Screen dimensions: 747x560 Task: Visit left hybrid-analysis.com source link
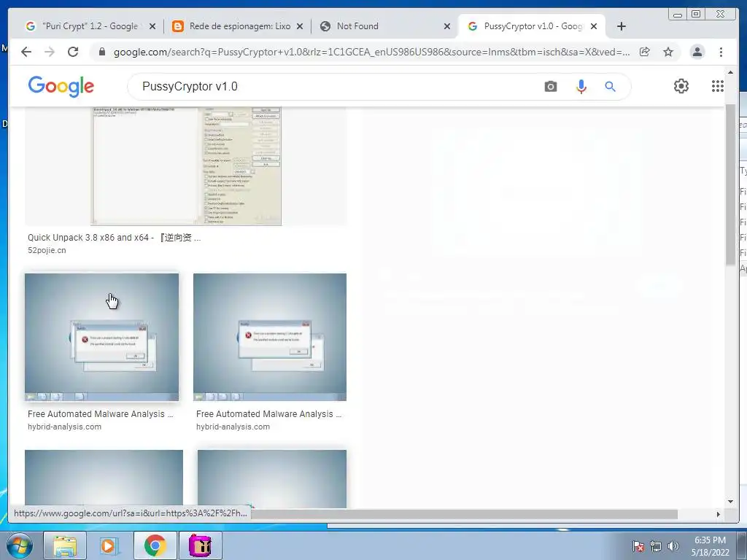[64, 427]
